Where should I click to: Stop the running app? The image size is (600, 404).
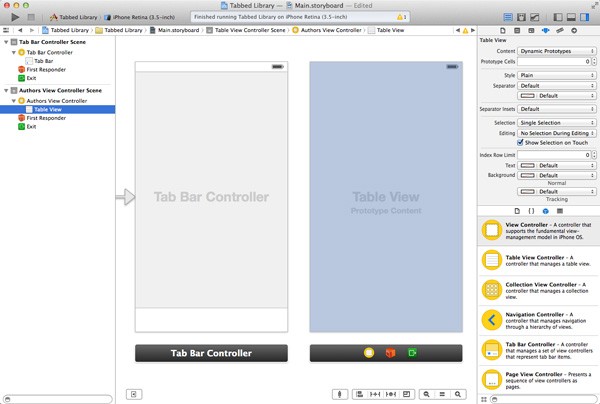tap(31, 17)
